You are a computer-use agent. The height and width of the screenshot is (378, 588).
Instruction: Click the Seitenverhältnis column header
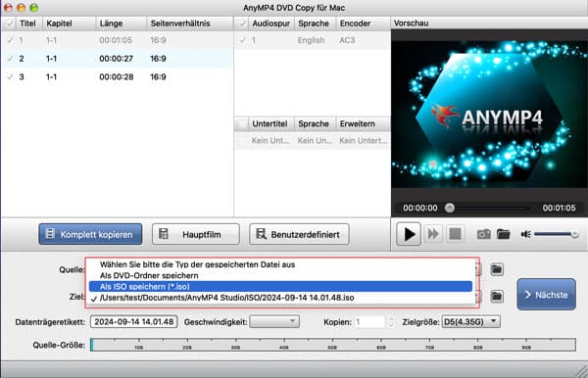point(189,24)
